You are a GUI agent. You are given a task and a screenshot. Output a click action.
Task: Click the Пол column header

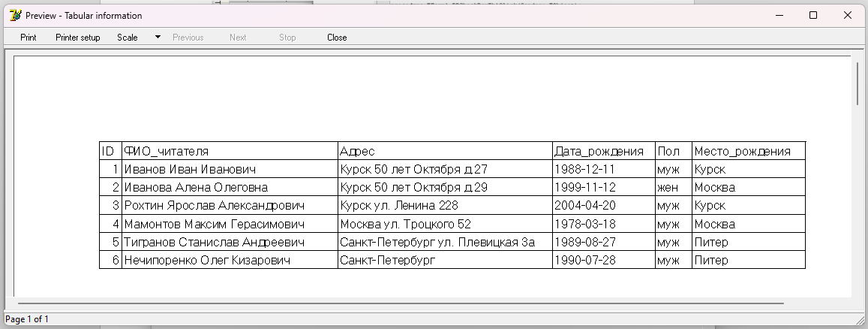pos(674,151)
